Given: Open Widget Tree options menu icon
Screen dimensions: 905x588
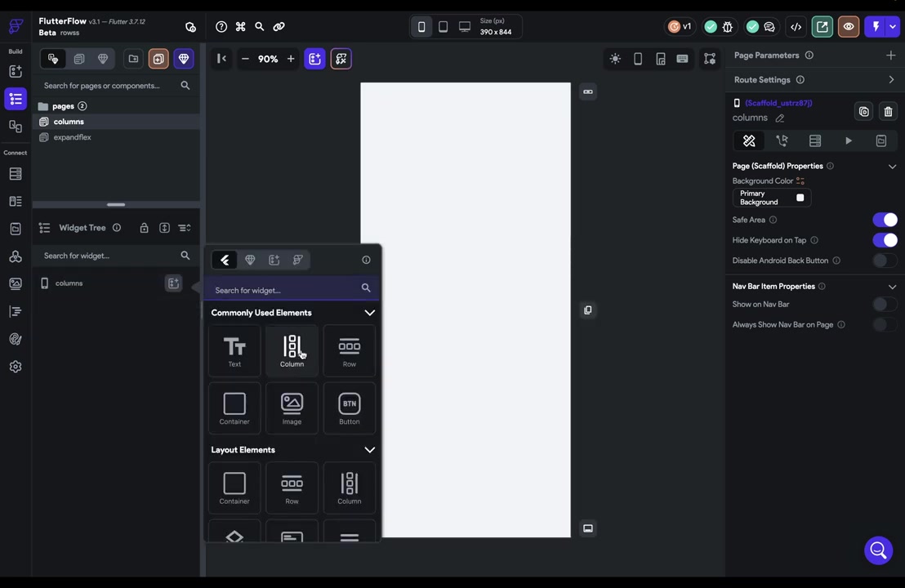Looking at the screenshot, I should coord(185,228).
